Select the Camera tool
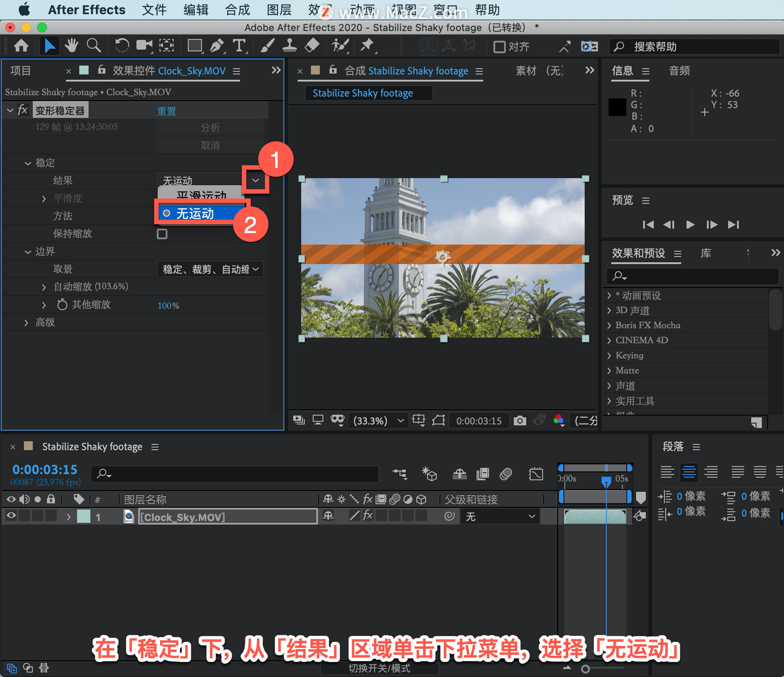 click(x=144, y=46)
